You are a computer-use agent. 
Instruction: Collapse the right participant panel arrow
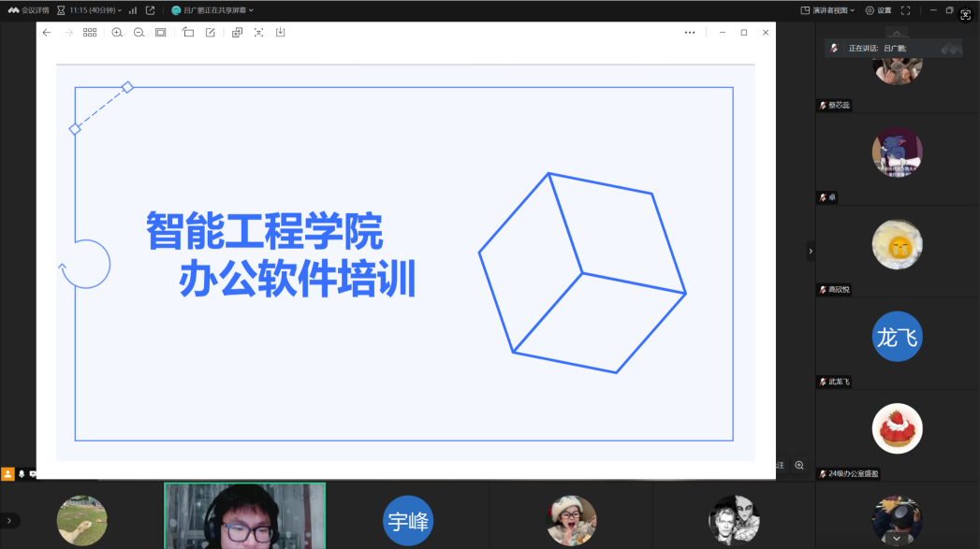811,251
